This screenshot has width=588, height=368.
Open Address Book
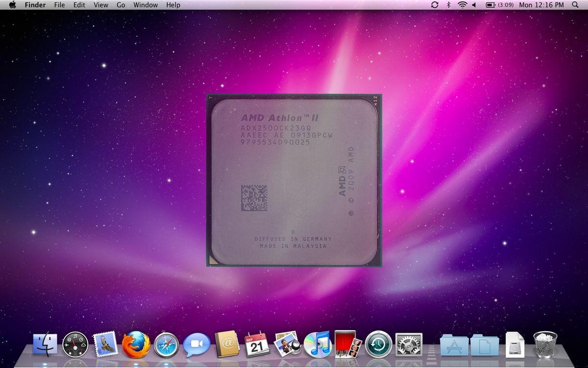(227, 344)
